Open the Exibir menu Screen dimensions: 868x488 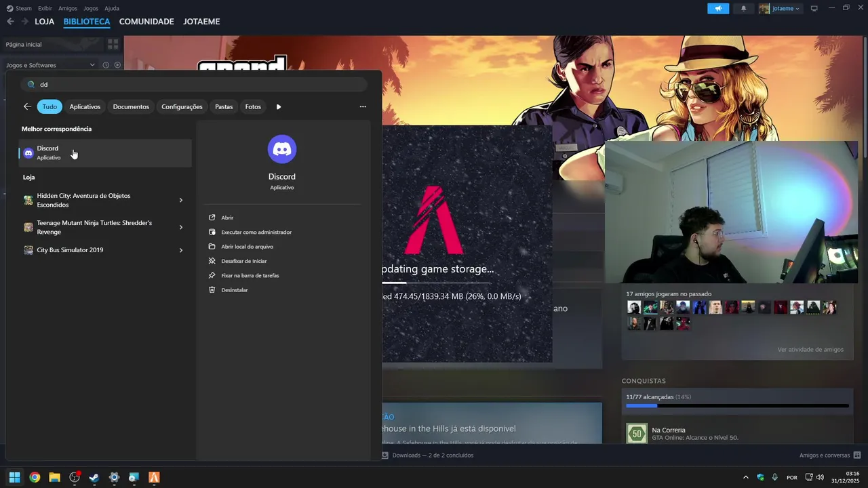45,8
